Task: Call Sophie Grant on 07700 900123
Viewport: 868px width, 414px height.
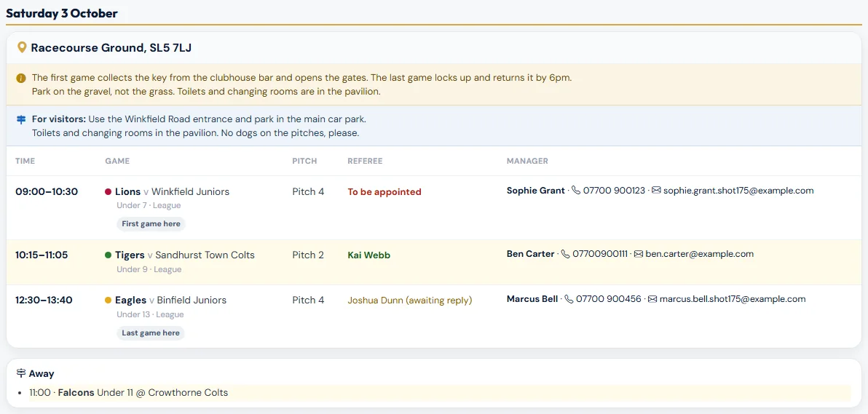Action: tap(614, 191)
